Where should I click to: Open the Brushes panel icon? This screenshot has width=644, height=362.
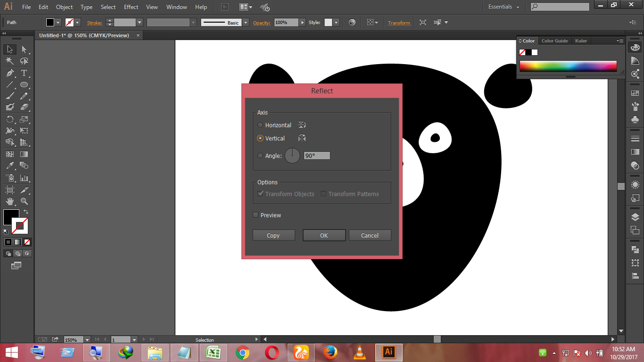tap(635, 107)
